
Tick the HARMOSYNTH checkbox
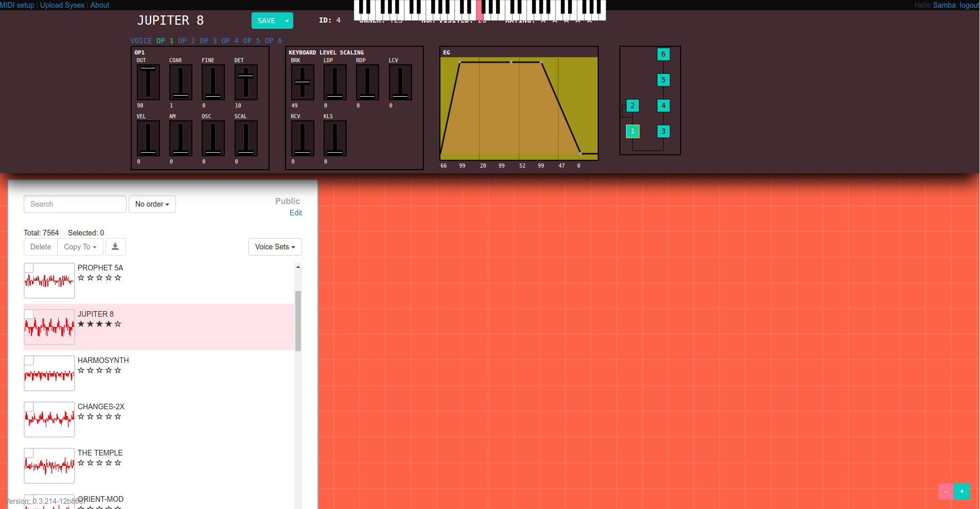point(29,360)
